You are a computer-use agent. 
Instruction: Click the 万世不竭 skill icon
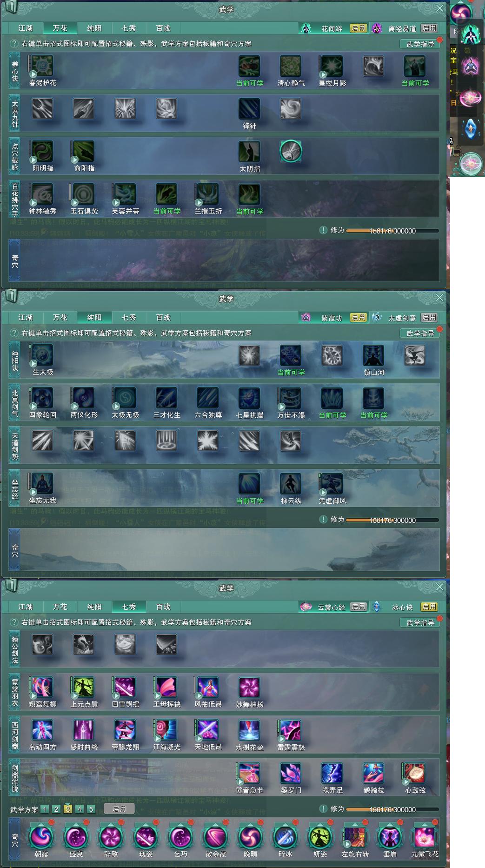(291, 398)
